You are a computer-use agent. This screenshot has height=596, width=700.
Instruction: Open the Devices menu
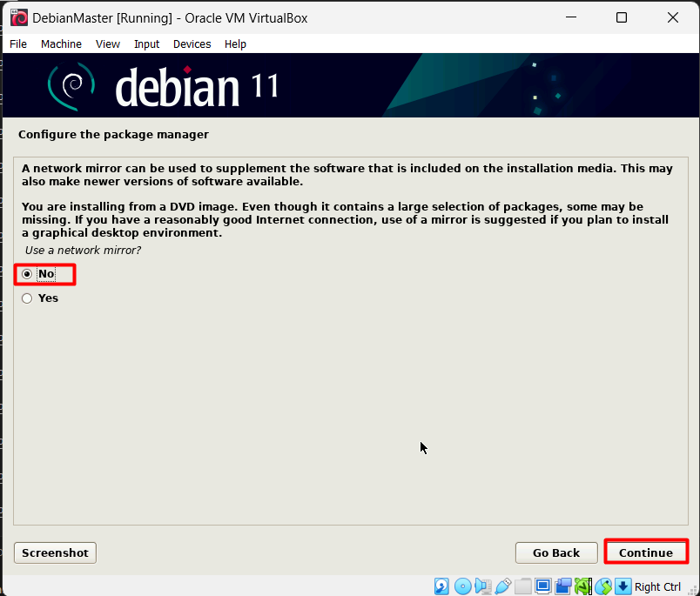click(x=192, y=44)
